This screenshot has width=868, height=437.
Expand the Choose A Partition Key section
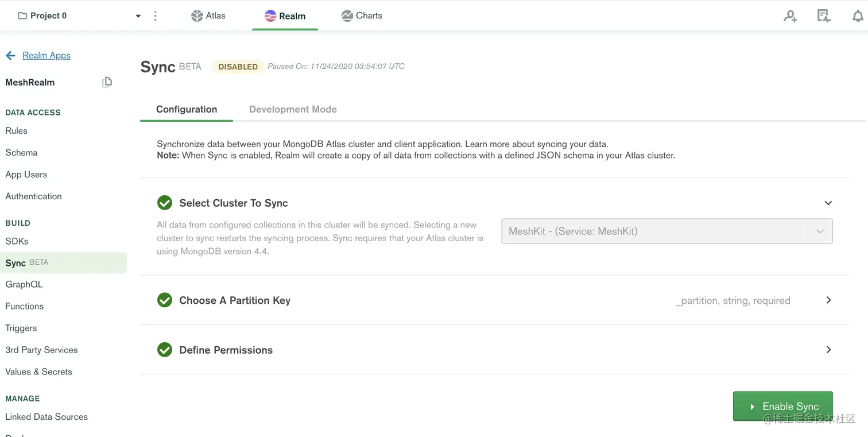(x=828, y=300)
